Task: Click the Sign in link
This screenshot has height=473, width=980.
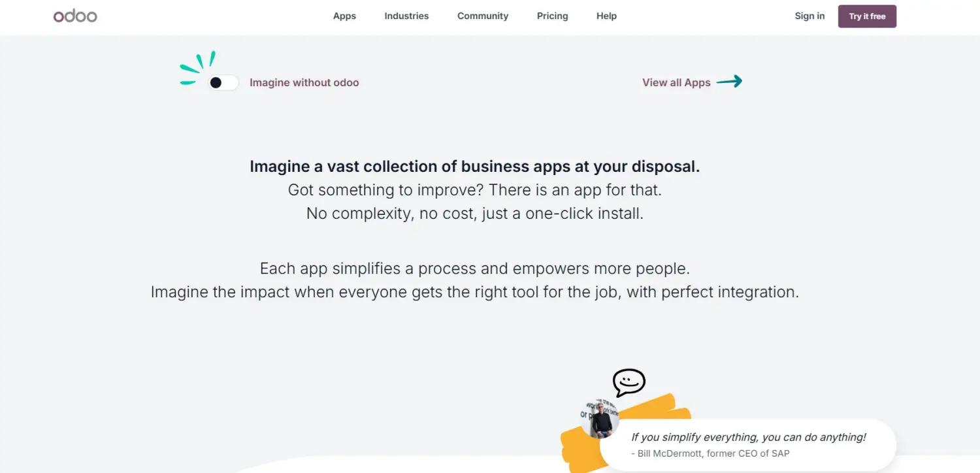Action: (x=809, y=16)
